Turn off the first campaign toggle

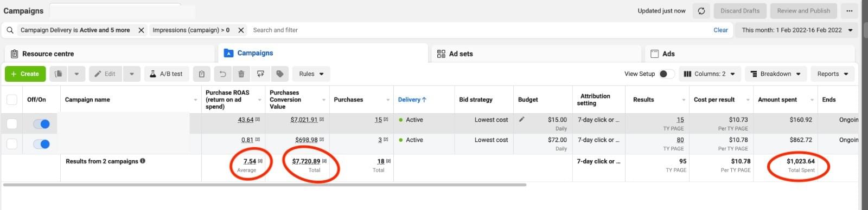[41, 124]
